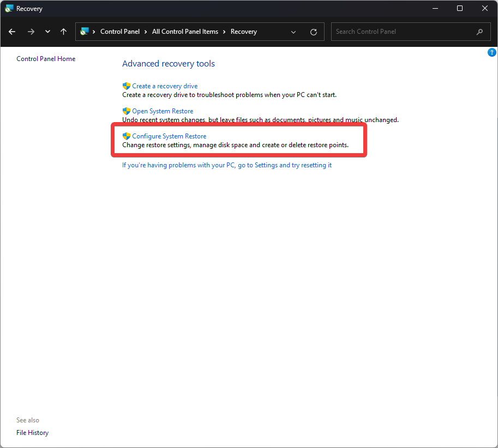Click the Control Panel icon in address bar
Viewport: 498px width, 448px height.
point(84,32)
